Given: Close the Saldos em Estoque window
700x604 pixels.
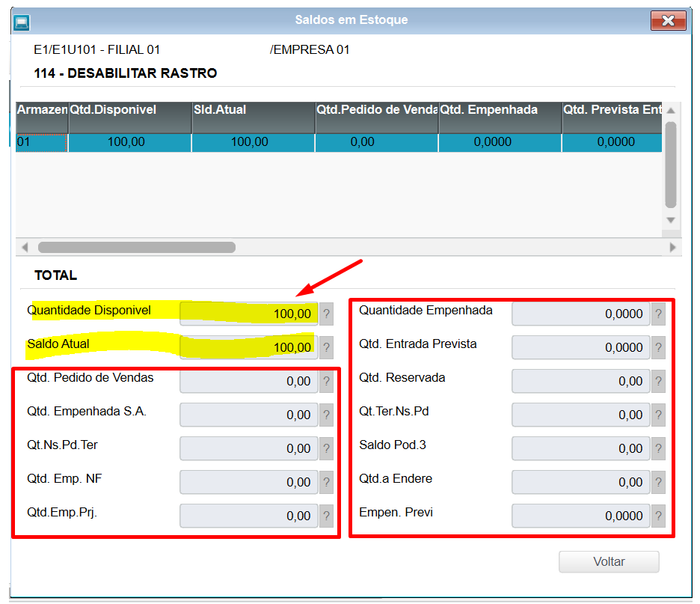Looking at the screenshot, I should [x=669, y=20].
